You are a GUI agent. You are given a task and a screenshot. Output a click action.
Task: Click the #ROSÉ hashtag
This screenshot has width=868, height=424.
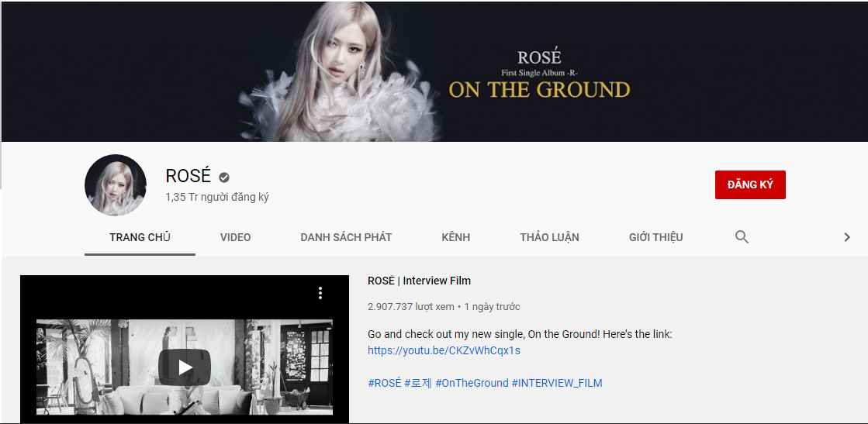pyautogui.click(x=384, y=382)
